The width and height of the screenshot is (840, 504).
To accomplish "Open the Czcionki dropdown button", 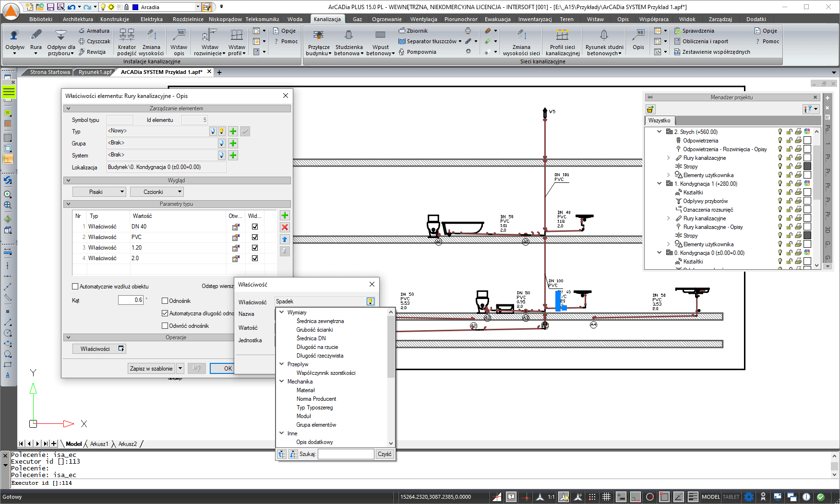I will 157,192.
